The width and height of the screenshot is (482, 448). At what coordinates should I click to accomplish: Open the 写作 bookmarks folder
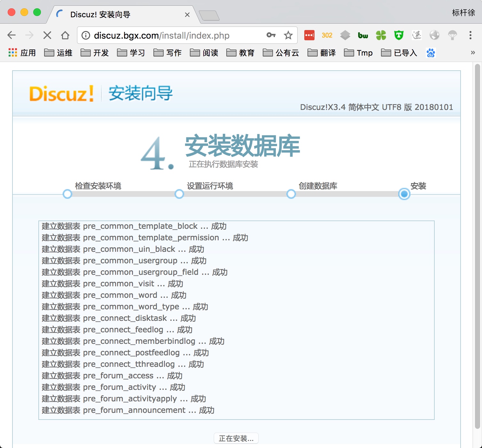(x=167, y=53)
